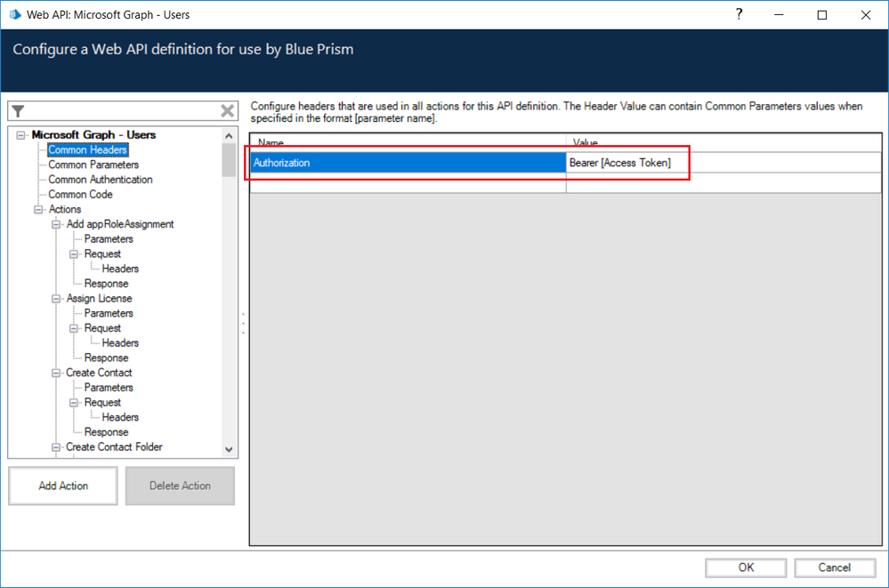Edit the Bearer [Access Token] value cell
Screen dimensions: 889x588
723,163
